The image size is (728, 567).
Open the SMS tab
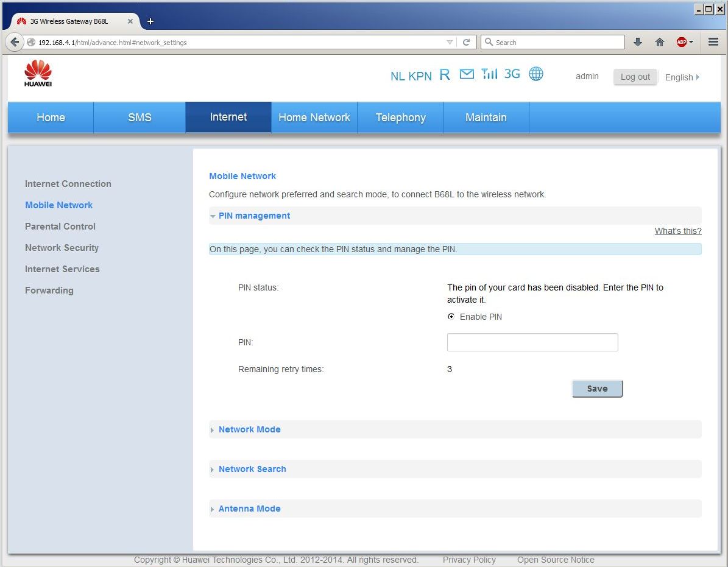coord(140,118)
